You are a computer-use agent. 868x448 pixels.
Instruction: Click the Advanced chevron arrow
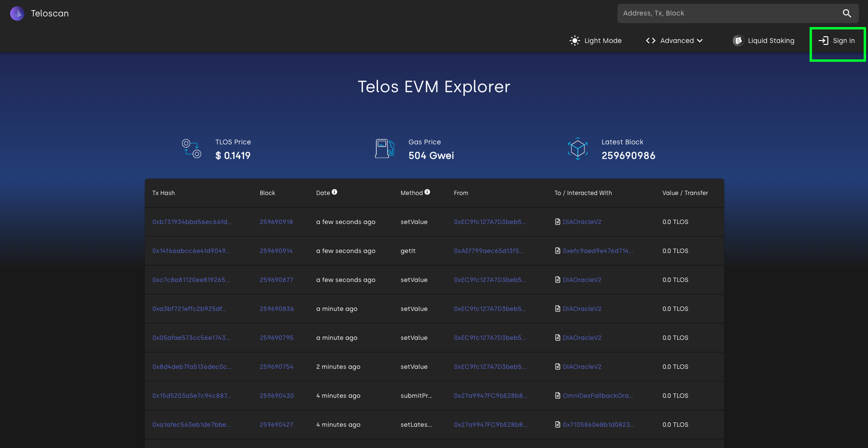pos(700,41)
